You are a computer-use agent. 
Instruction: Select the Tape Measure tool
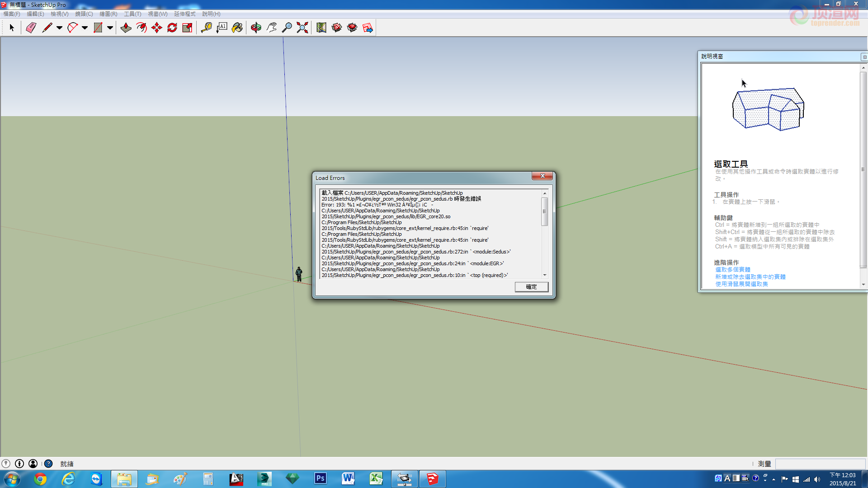point(207,28)
